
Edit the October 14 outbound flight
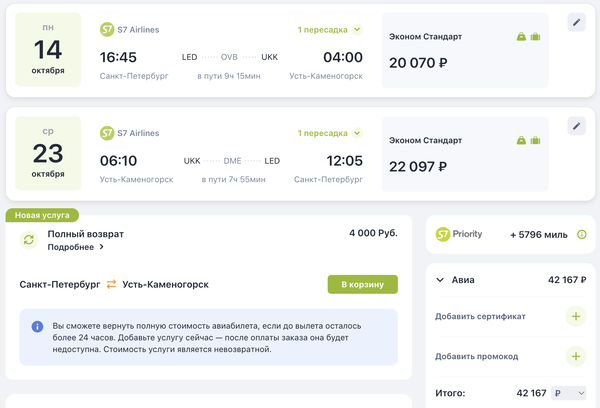point(576,22)
